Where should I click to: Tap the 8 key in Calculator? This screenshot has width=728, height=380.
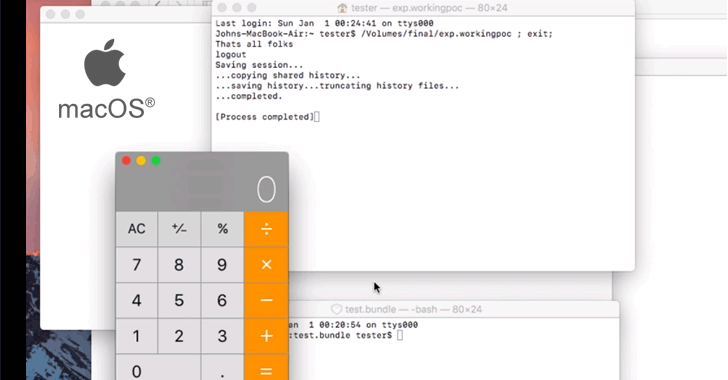[x=179, y=265]
